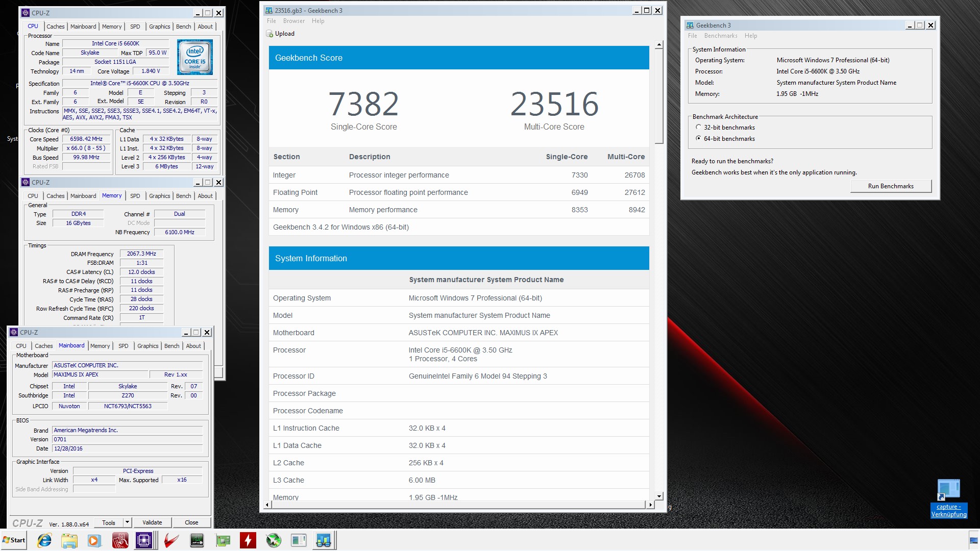The image size is (980, 551).
Task: Select Graphics tab in CPU-Z memory window
Action: tap(160, 196)
